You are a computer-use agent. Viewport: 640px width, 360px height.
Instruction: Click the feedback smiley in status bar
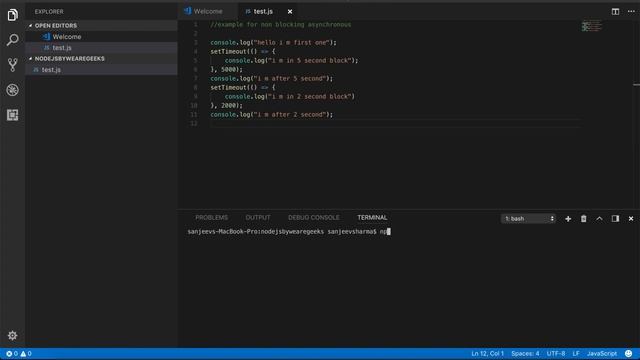click(629, 353)
